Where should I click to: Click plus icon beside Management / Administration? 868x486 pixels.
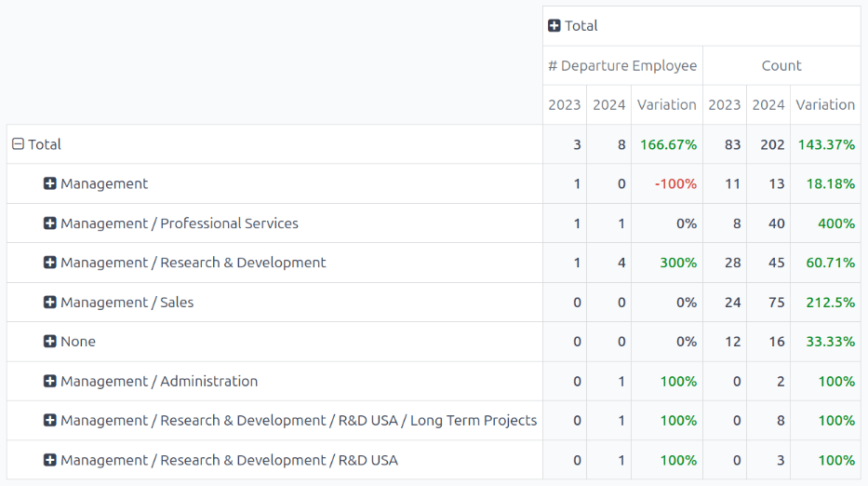click(x=50, y=381)
